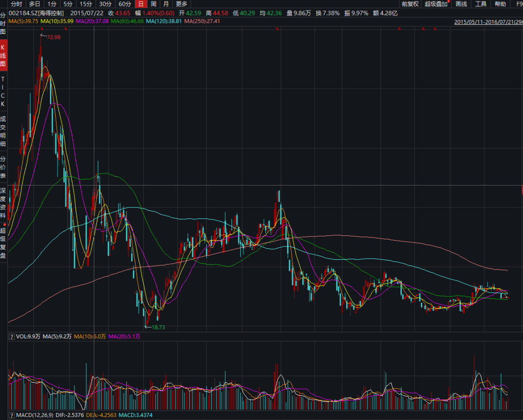Switch to the 分时图 side tab
This screenshot has width=523, height=420.
pos(3,23)
